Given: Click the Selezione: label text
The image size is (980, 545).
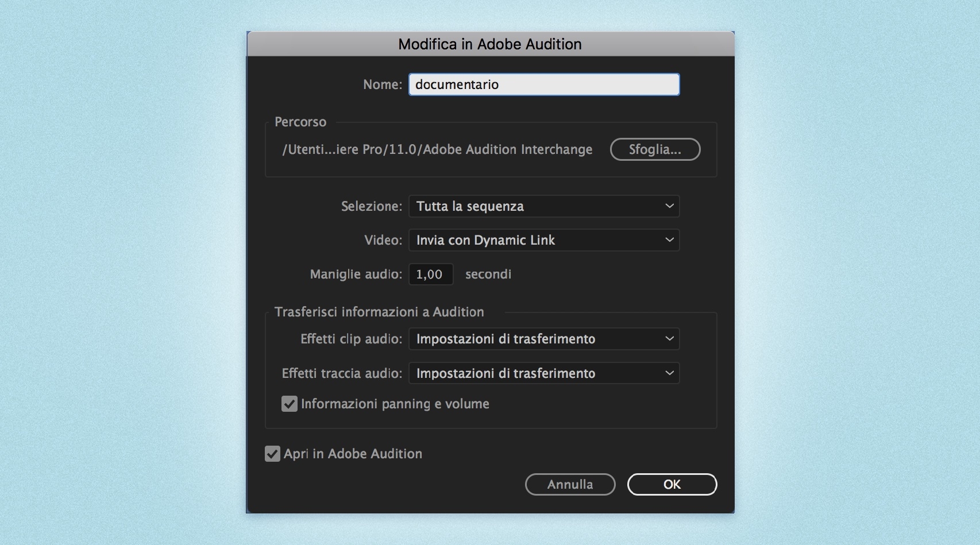Looking at the screenshot, I should (x=371, y=206).
